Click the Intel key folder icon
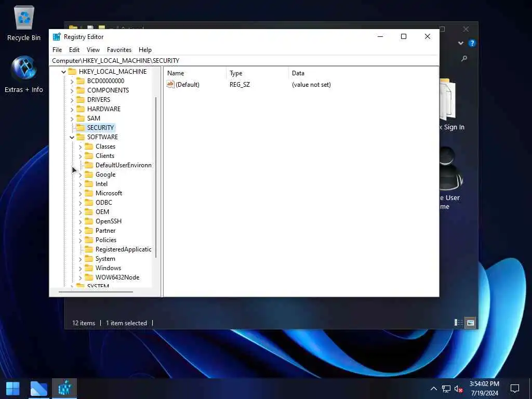Viewport: 532px width, 399px height. click(89, 183)
